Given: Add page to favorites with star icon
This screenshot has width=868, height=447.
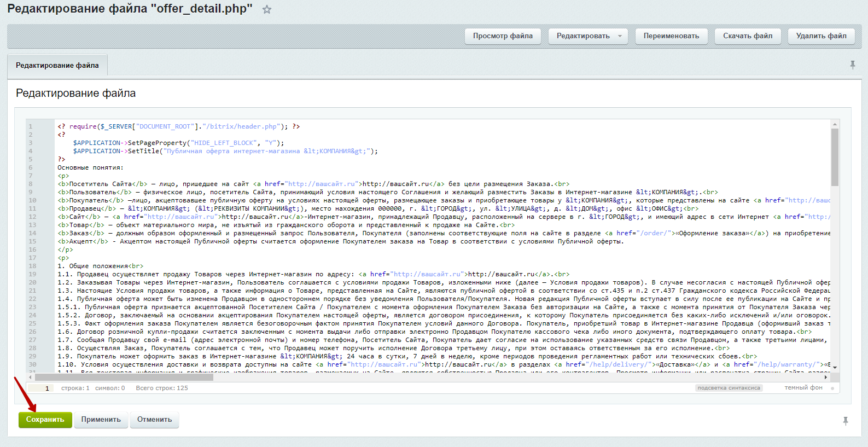Looking at the screenshot, I should pos(267,9).
